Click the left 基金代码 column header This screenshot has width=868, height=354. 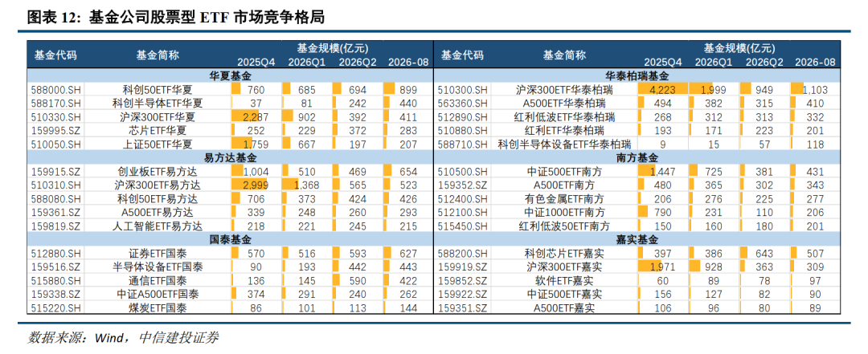(55, 55)
